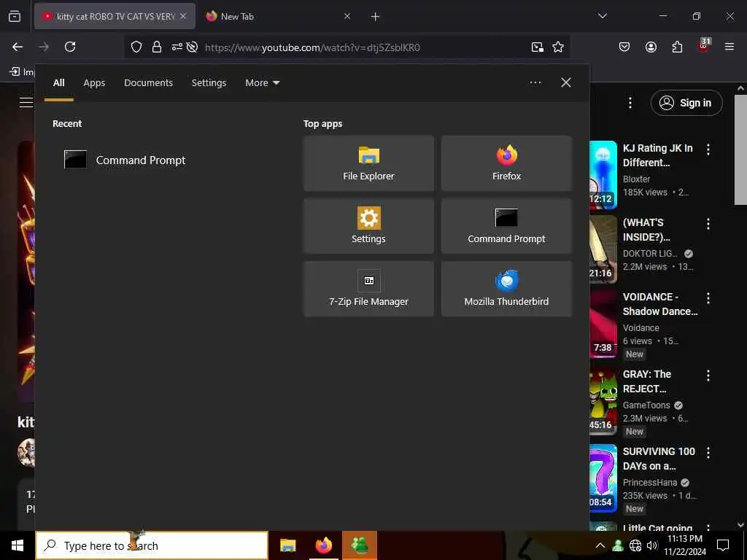Screen dimensions: 747x560
Task: Show site security padlock info
Action: coord(156,47)
